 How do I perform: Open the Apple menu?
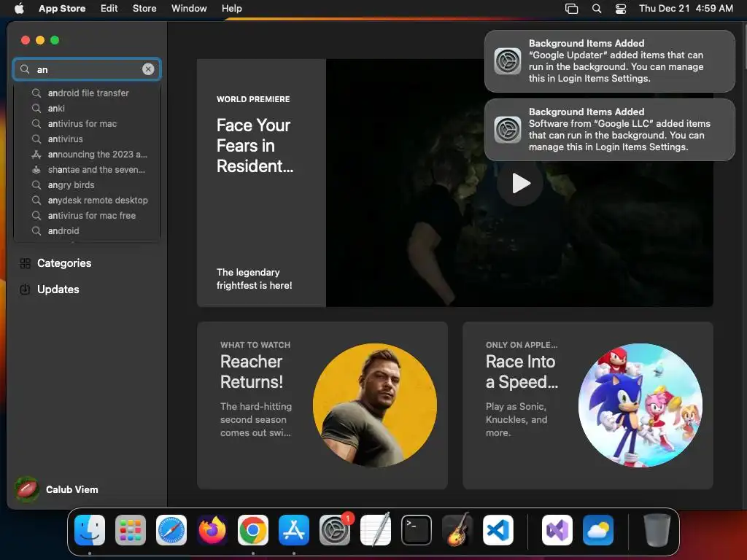click(19, 8)
